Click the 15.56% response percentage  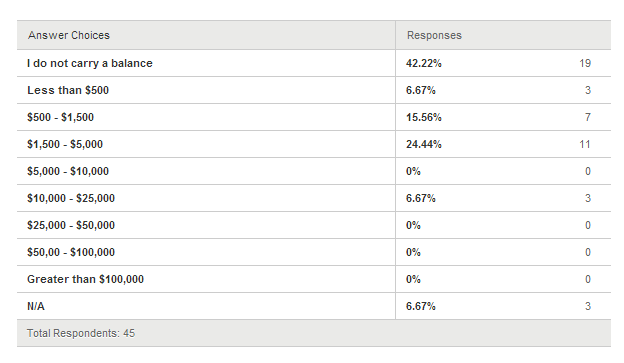tap(423, 117)
